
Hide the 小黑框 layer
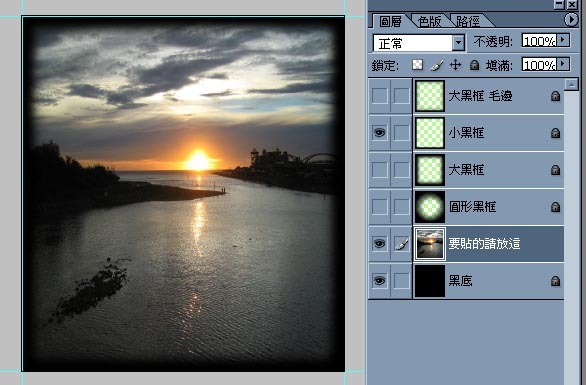[380, 133]
